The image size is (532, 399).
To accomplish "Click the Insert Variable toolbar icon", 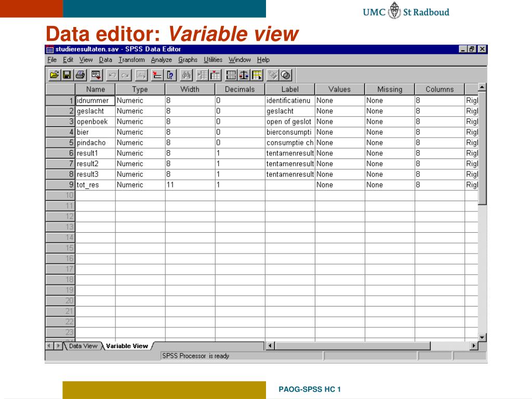I will pyautogui.click(x=215, y=75).
